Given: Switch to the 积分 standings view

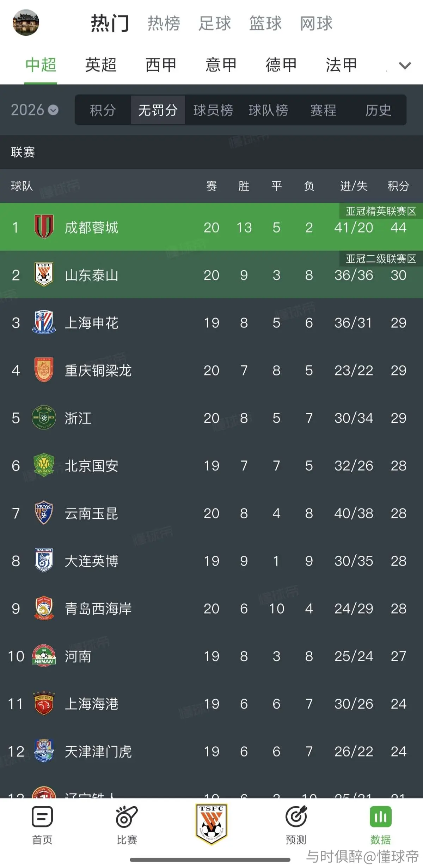Looking at the screenshot, I should (x=103, y=110).
